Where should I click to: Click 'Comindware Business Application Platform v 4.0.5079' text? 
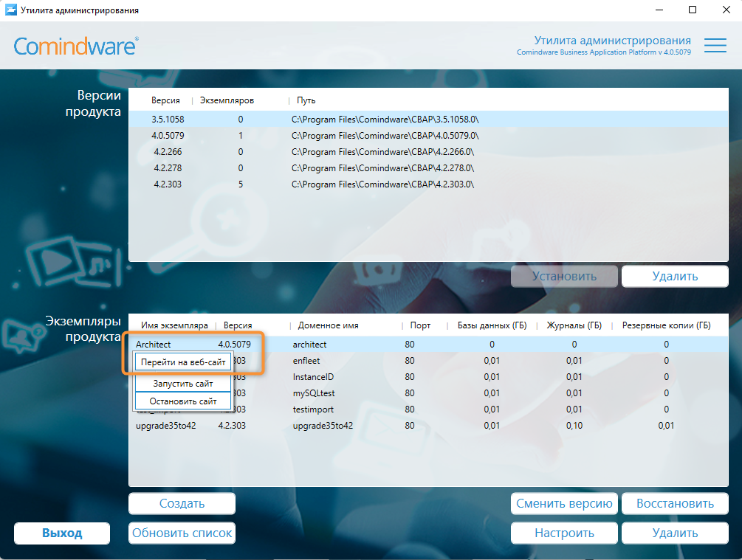pos(604,52)
